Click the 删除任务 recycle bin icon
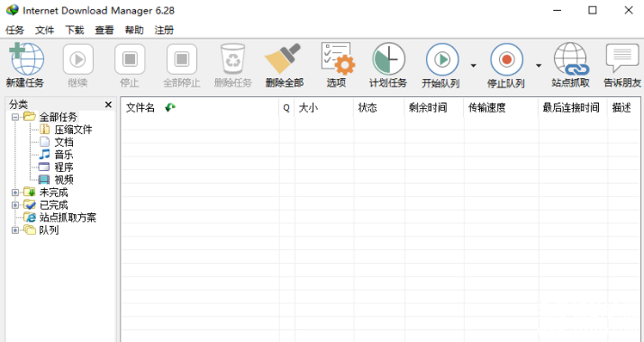Image resolution: width=644 pixels, height=342 pixels. (x=233, y=59)
